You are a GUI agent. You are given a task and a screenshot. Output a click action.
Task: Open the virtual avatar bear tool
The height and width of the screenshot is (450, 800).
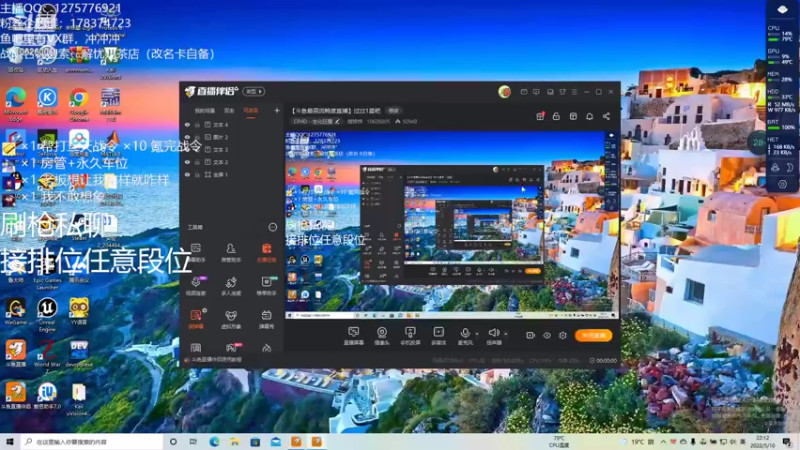coord(231,319)
